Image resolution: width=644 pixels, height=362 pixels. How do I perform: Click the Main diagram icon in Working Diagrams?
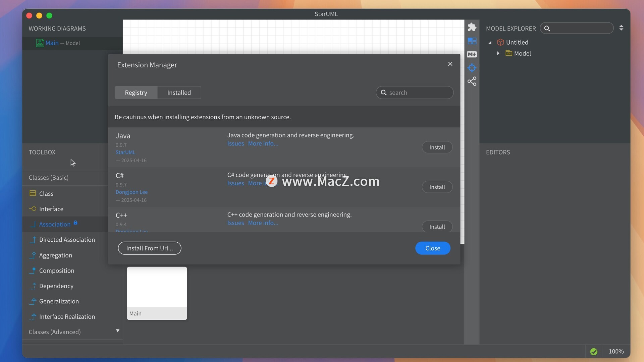40,43
